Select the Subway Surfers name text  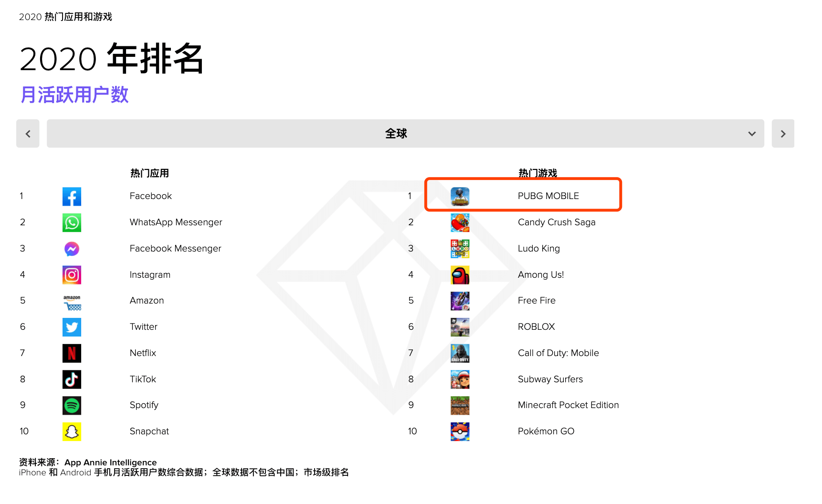pyautogui.click(x=550, y=379)
